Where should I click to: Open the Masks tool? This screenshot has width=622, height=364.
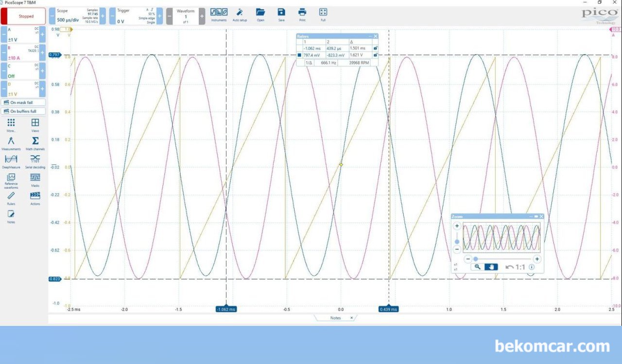tap(35, 180)
